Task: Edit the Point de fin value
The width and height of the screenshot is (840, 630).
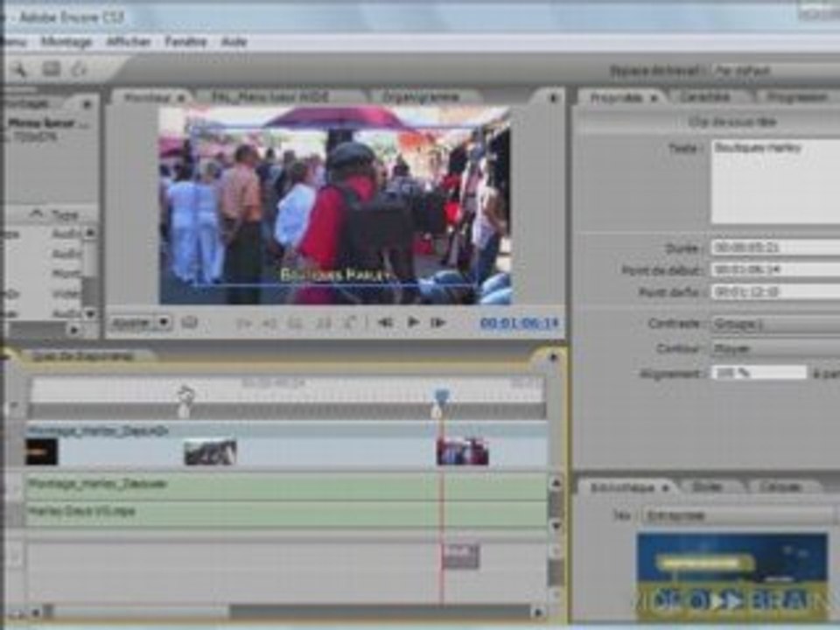Action: 775,292
